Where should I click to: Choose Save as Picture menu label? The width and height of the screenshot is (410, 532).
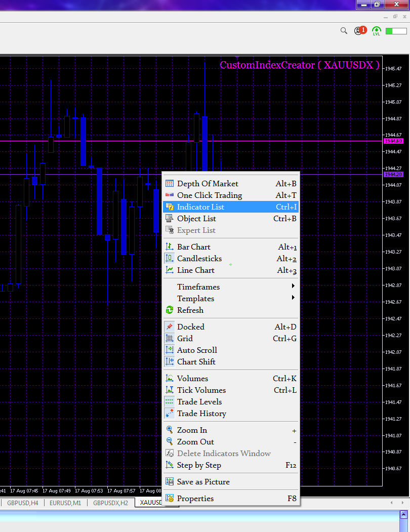203,482
